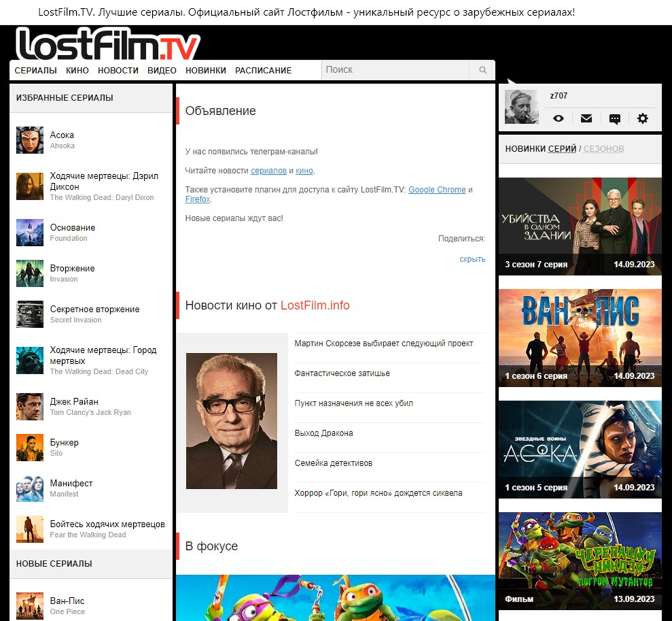672x621 pixels.
Task: Click the Ahsoka series thumbnail icon
Action: tap(30, 140)
